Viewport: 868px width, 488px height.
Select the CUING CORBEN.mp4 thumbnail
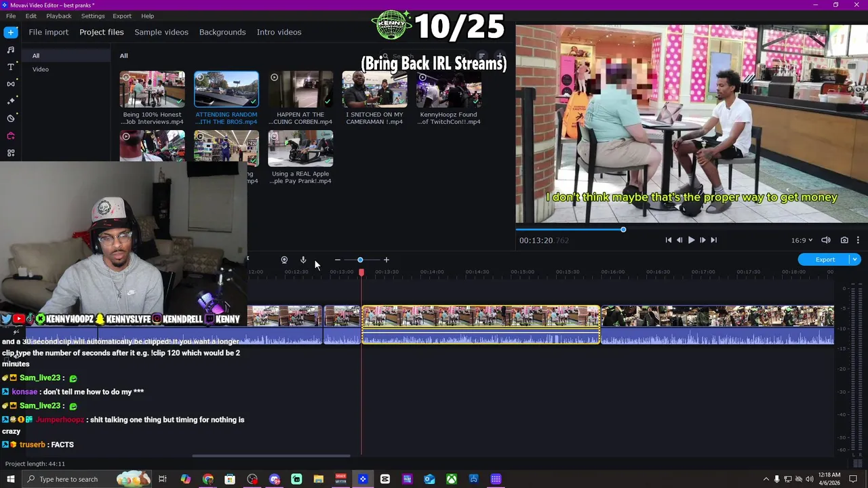(x=300, y=89)
